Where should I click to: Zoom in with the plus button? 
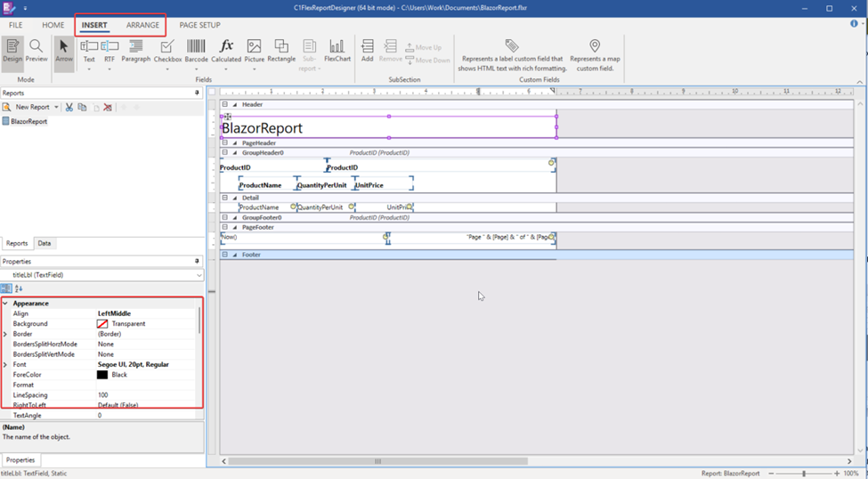point(837,474)
